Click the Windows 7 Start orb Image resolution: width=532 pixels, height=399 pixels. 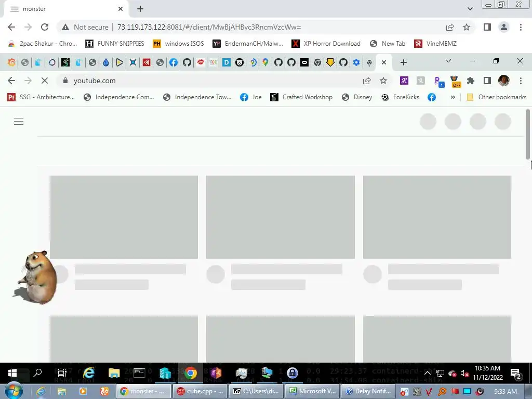14,391
